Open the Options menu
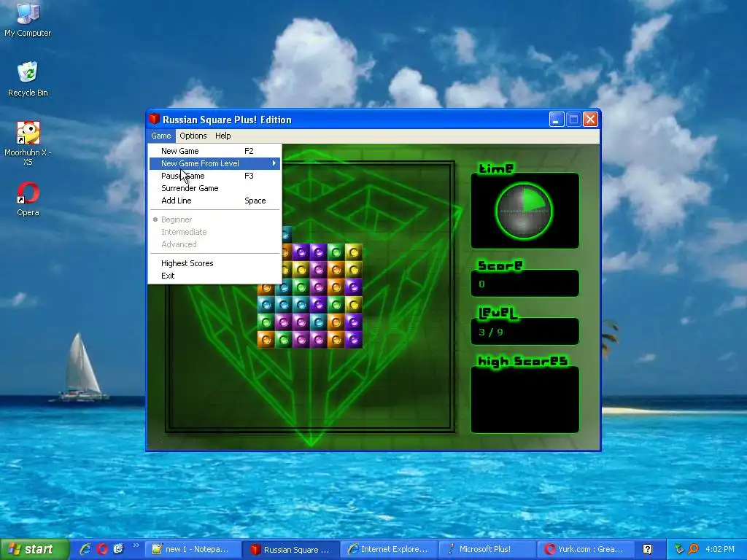Screen dimensions: 747x560 pyautogui.click(x=193, y=136)
